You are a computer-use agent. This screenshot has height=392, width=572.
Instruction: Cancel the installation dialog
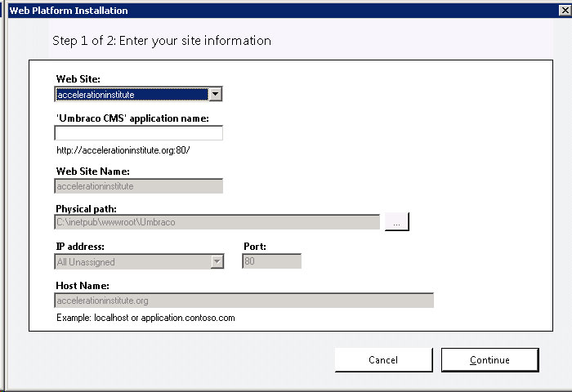(384, 360)
